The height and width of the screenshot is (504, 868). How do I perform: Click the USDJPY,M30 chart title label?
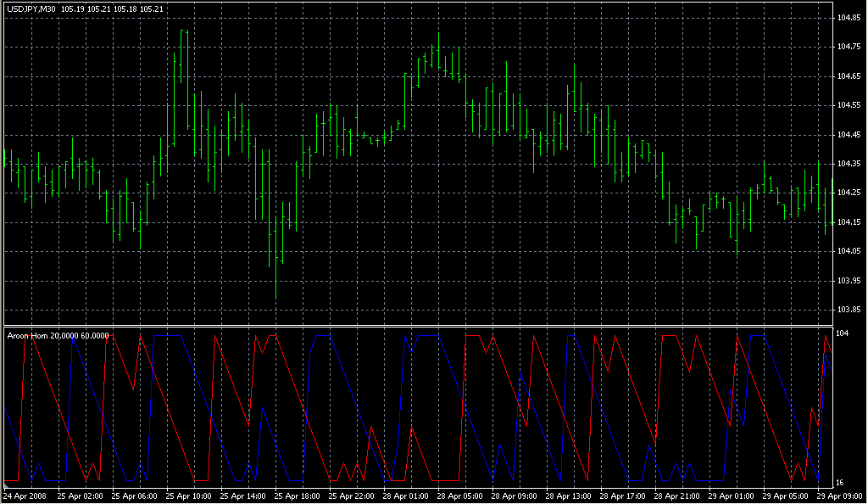click(31, 8)
